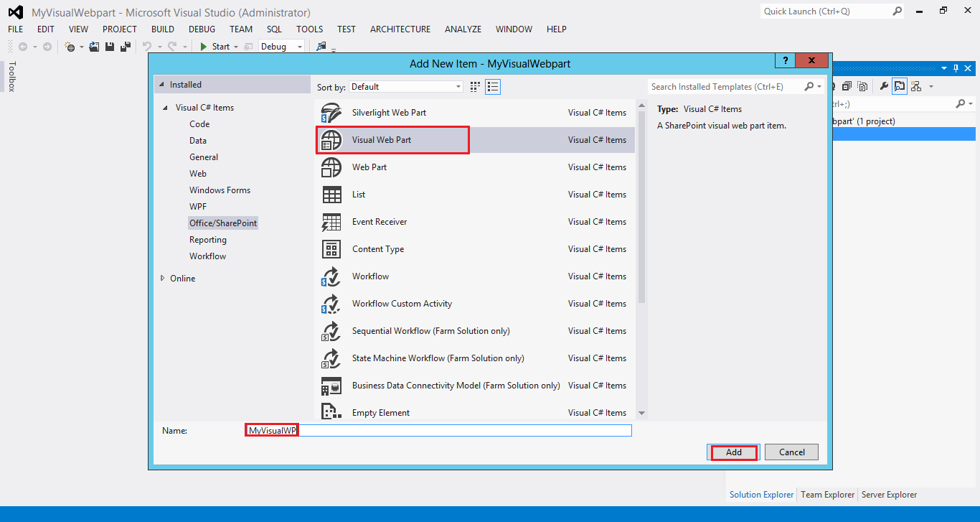Image resolution: width=980 pixels, height=522 pixels.
Task: Click the template list vertical scrollbar
Action: [641, 208]
